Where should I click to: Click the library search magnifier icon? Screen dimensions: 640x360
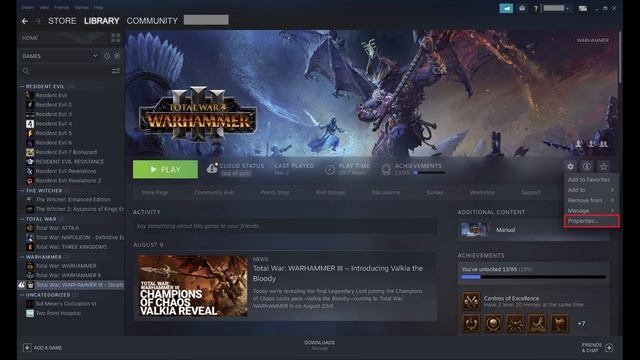(x=26, y=71)
